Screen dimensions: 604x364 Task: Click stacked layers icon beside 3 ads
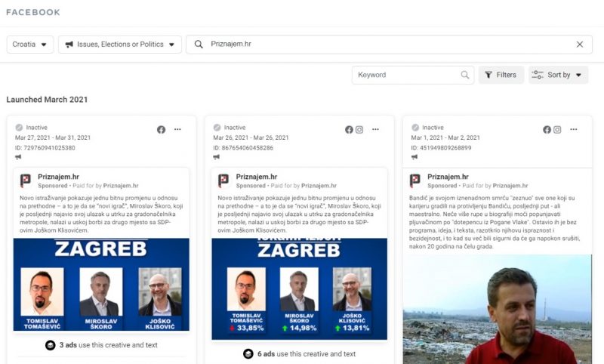(51, 345)
